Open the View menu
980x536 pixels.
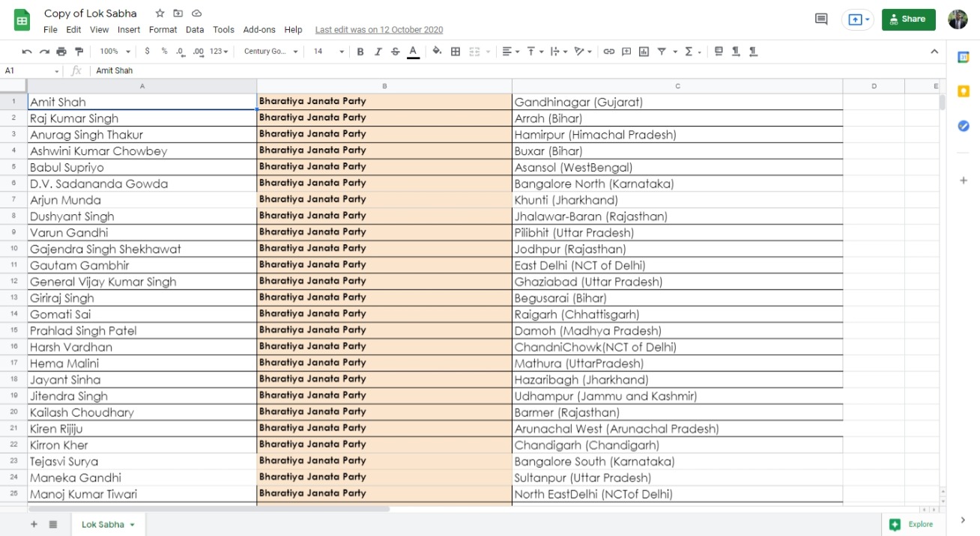pyautogui.click(x=99, y=30)
